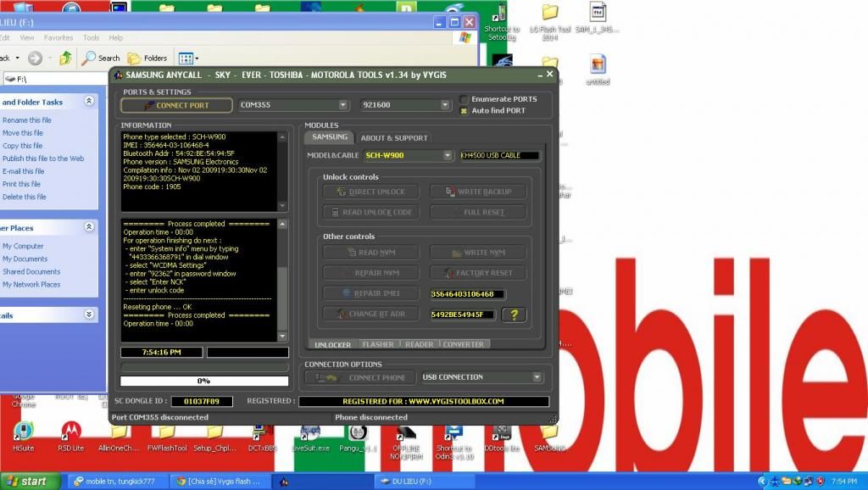Click the log panel scroll down arrow
868x490 pixels.
[282, 336]
